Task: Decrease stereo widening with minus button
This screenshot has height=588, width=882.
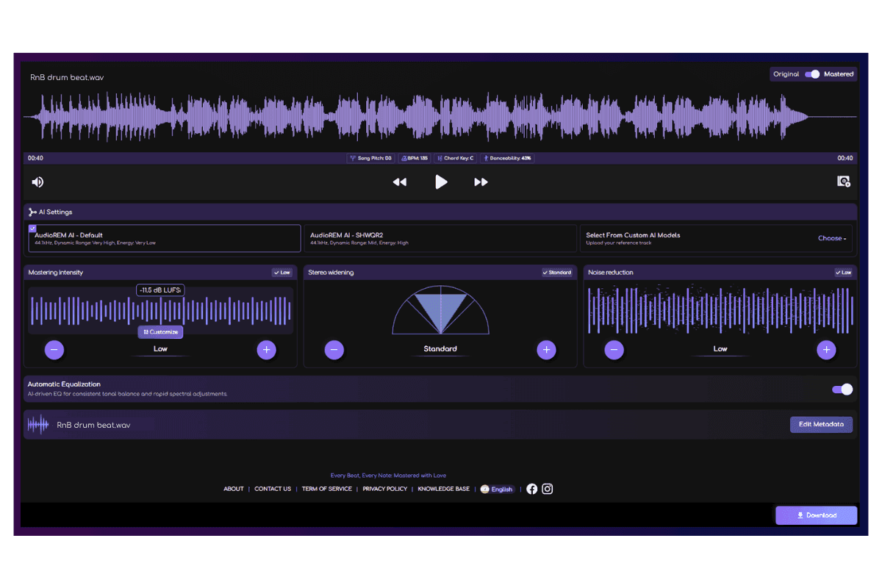Action: click(x=334, y=350)
